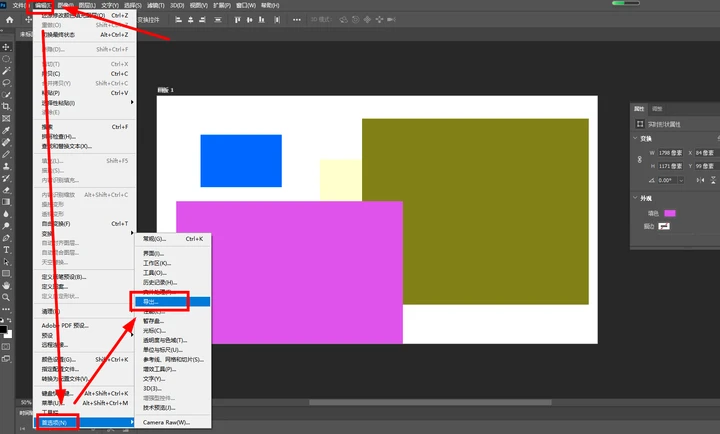720x434 pixels.
Task: Click the foreground color swatch in toolbar
Action: click(3, 329)
